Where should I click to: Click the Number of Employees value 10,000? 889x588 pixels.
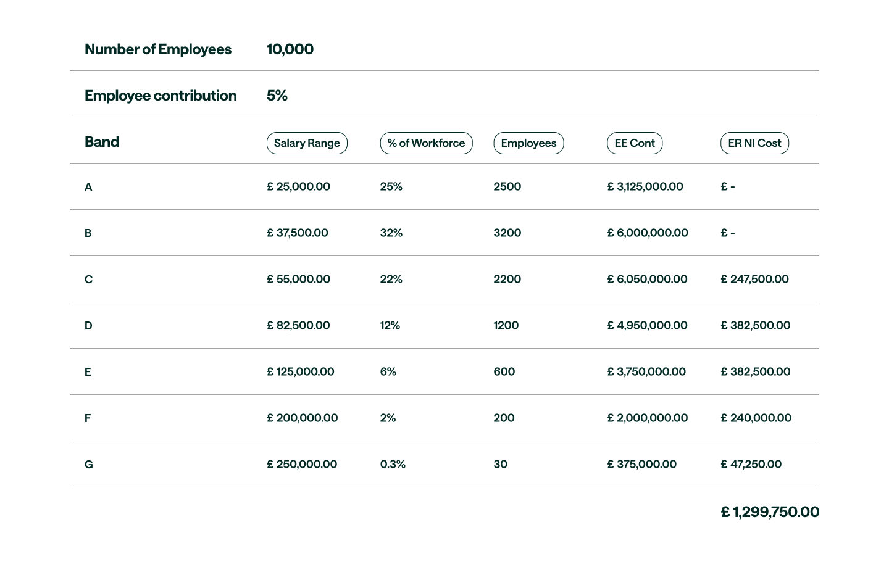pos(290,49)
